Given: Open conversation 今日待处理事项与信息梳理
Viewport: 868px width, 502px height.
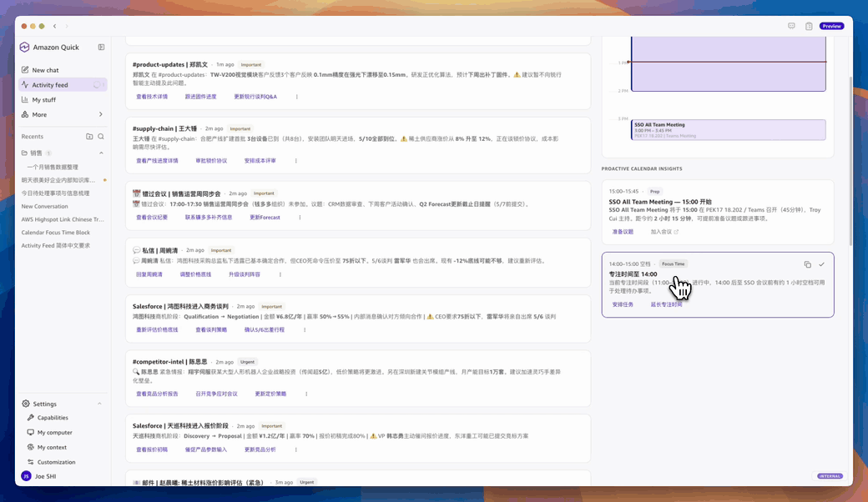Looking at the screenshot, I should coord(55,193).
